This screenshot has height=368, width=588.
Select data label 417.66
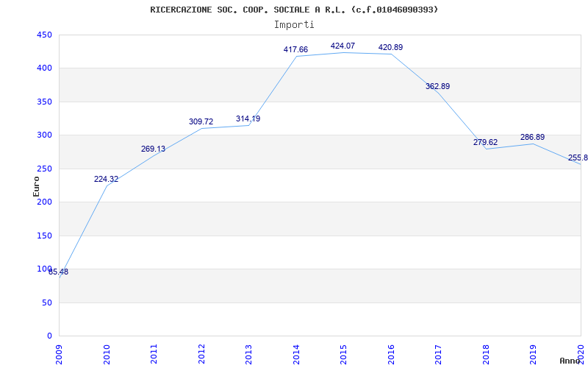[x=295, y=49]
